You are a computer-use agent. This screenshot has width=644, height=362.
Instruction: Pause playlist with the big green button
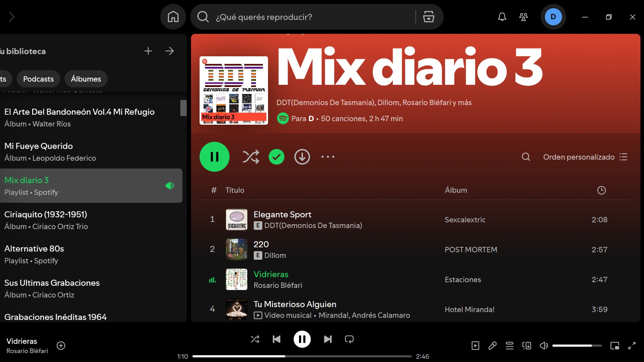(x=215, y=157)
